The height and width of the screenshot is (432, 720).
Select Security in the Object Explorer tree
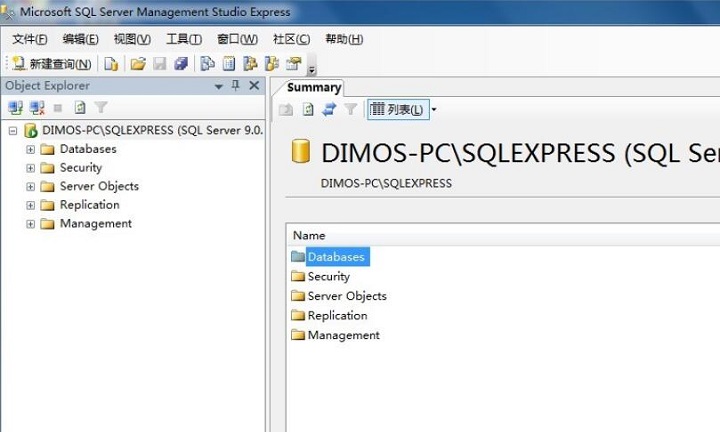81,168
